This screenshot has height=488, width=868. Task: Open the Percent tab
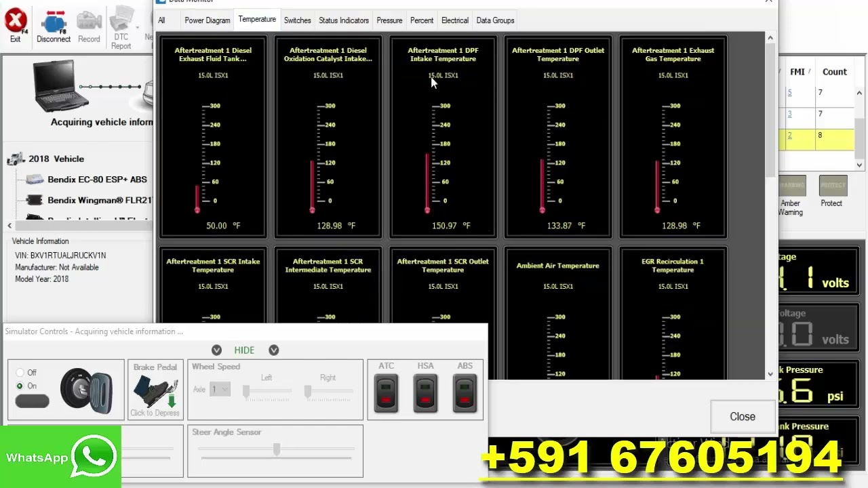(x=422, y=20)
